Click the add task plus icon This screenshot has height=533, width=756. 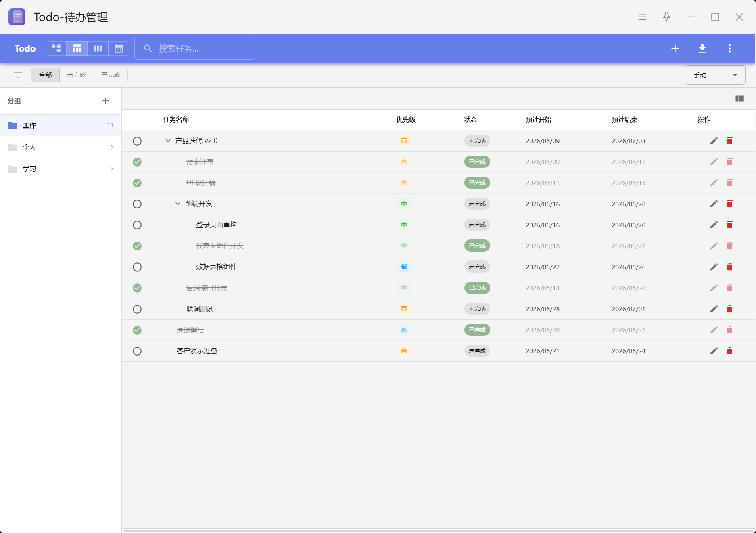pyautogui.click(x=675, y=48)
